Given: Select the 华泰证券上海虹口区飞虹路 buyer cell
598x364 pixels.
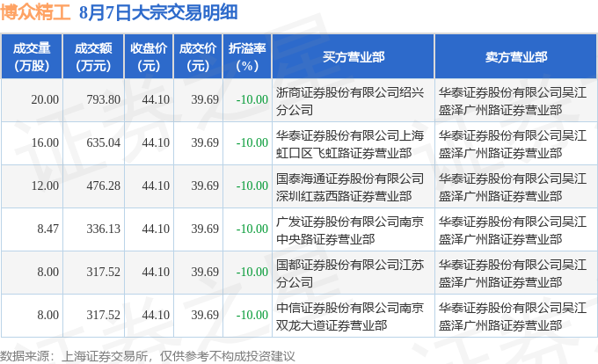Looking at the screenshot, I should [354, 143].
